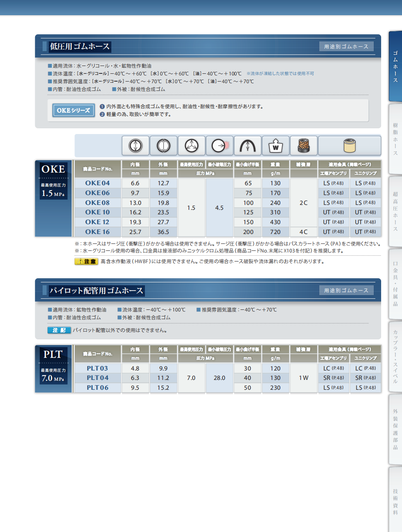Click the 用途別ゴムホース label in 低圧用 header
Image resolution: width=402 pixels, height=532 pixels.
click(346, 47)
